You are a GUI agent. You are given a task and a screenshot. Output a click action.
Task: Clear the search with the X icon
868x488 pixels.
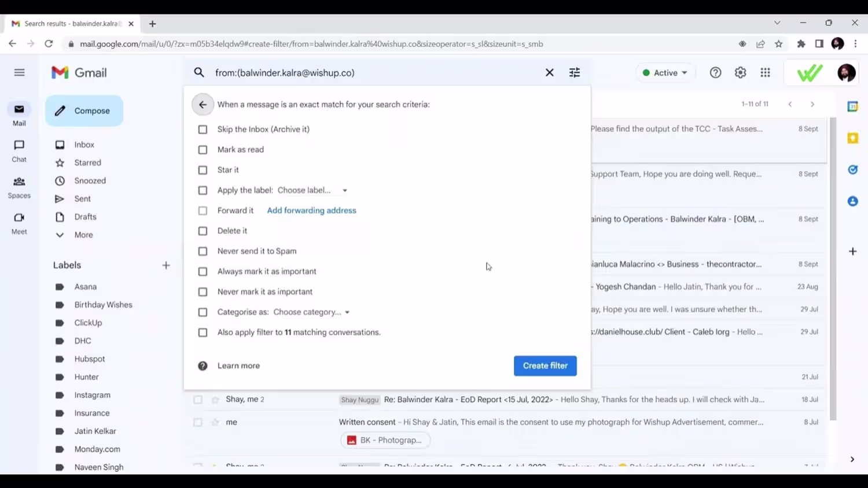[x=549, y=73]
